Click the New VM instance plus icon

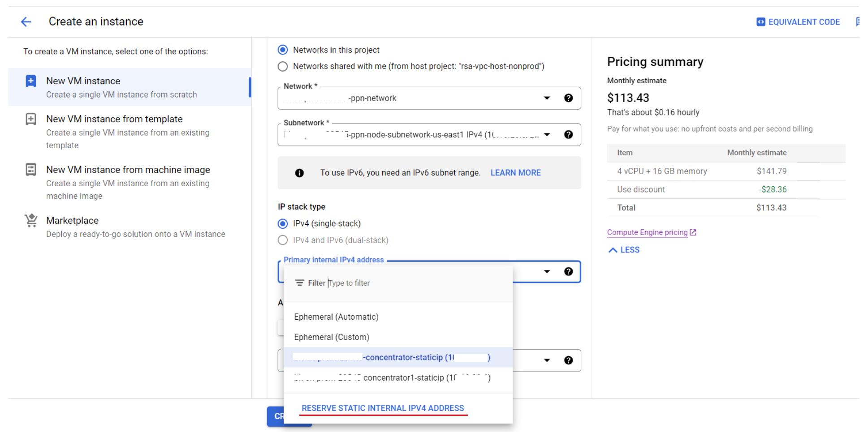pos(31,81)
